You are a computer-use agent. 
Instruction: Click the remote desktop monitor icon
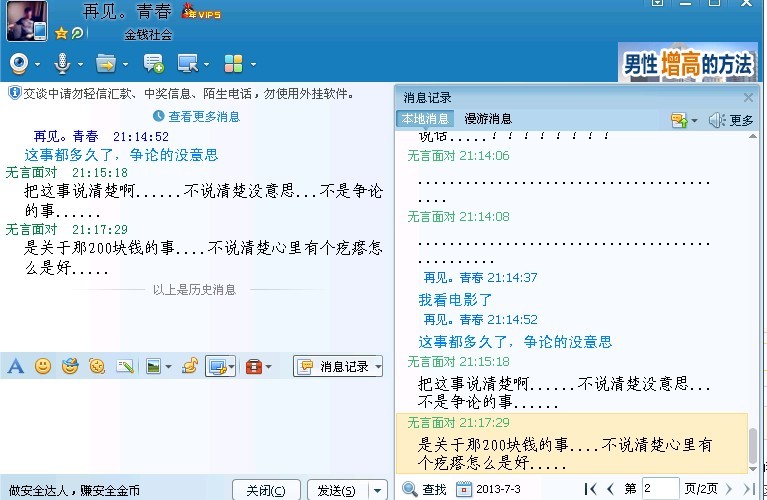click(186, 64)
